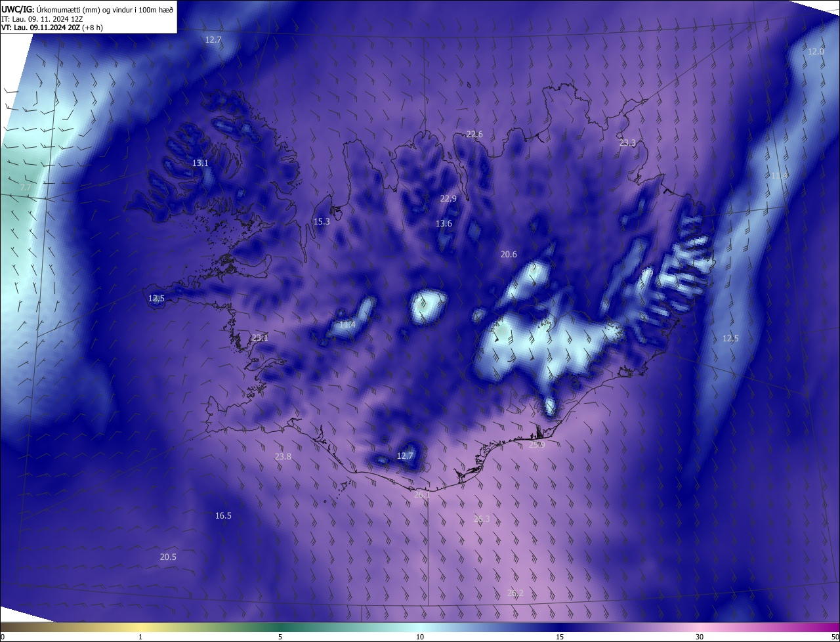The width and height of the screenshot is (840, 642).
Task: Click the 23.1 value on the map
Action: pos(260,337)
